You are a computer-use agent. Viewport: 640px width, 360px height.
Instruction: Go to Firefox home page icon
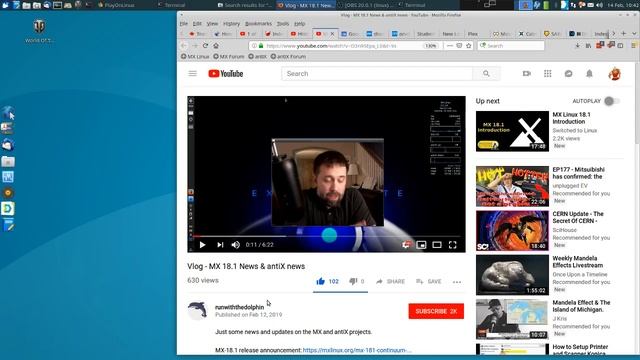[x=216, y=46]
